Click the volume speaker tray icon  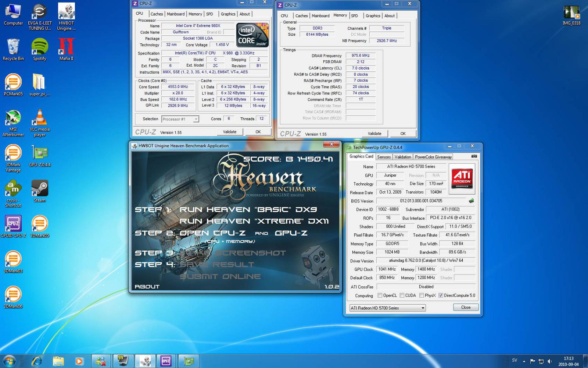tap(550, 361)
